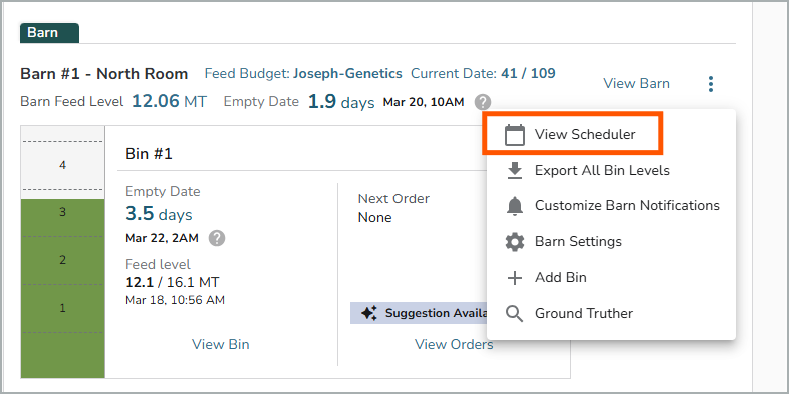This screenshot has width=789, height=394.
Task: Click the download arrow icon for export
Action: pos(514,171)
